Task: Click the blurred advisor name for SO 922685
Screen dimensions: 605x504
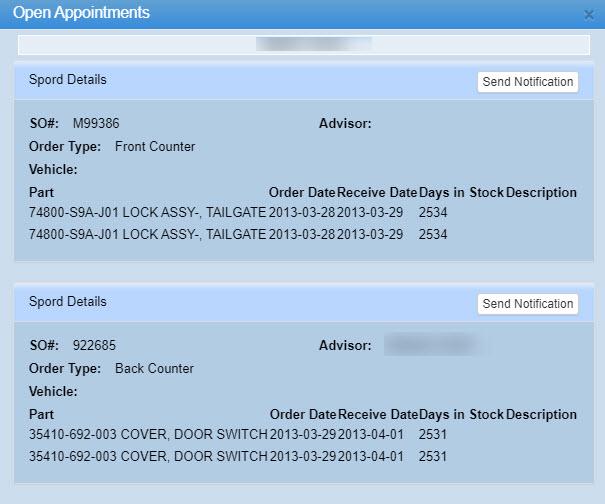Action: point(436,346)
